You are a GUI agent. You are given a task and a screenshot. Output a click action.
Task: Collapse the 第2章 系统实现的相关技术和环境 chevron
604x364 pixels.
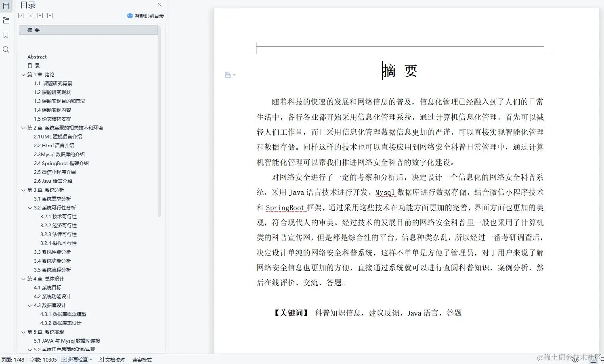23,128
